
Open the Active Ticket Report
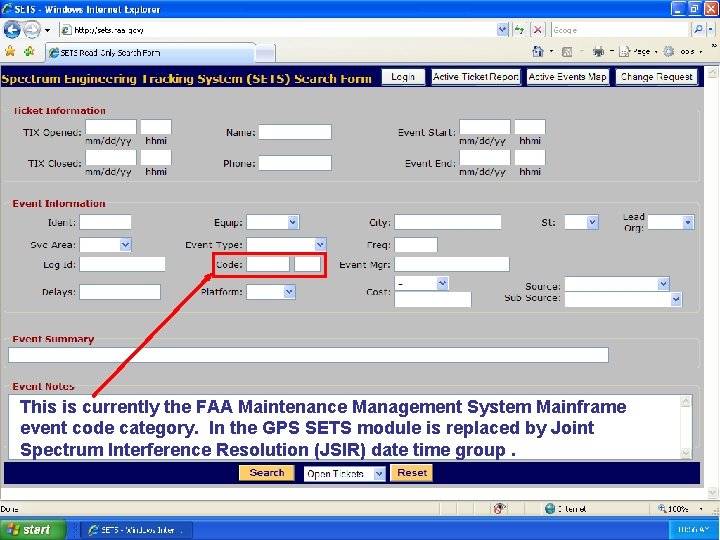(x=476, y=77)
